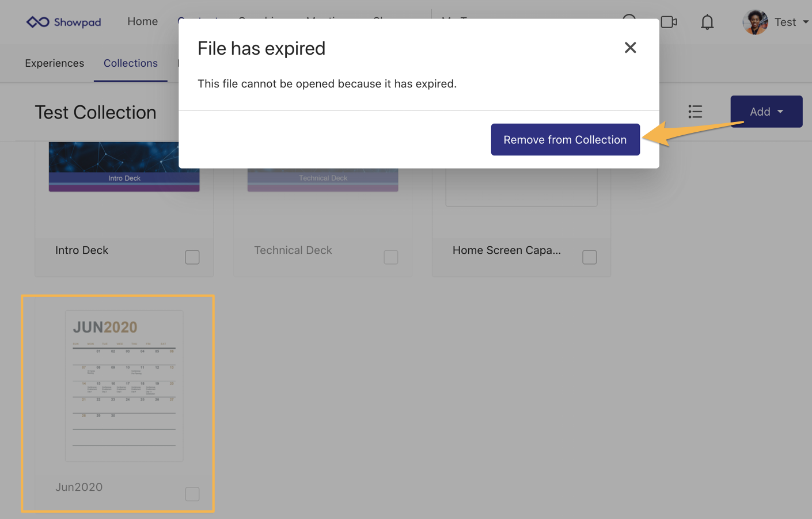Select the Home Screen Capa... checkbox
This screenshot has height=519, width=812.
click(x=589, y=257)
